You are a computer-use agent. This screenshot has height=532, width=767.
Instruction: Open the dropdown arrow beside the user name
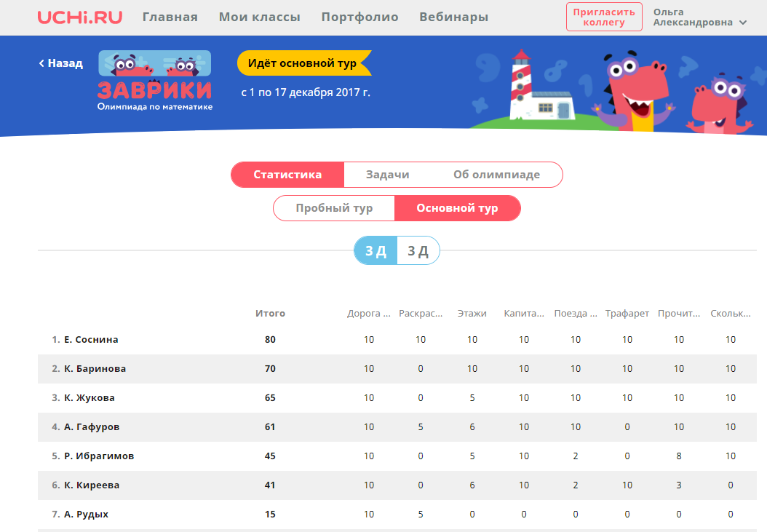tap(742, 23)
